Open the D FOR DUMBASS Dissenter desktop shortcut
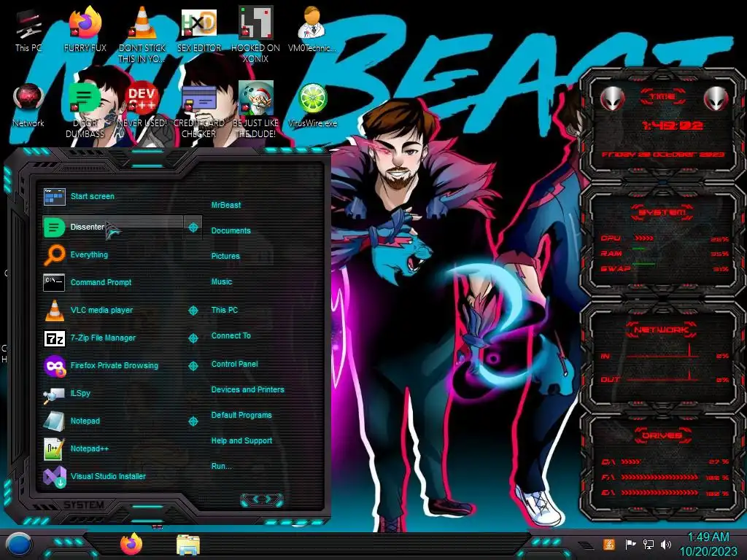 pyautogui.click(x=85, y=109)
